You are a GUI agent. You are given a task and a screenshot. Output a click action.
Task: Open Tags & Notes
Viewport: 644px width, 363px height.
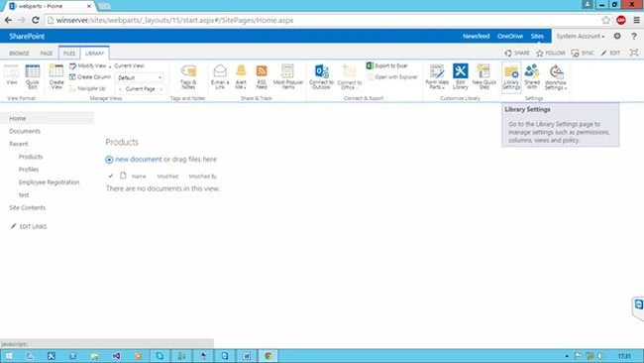(188, 77)
